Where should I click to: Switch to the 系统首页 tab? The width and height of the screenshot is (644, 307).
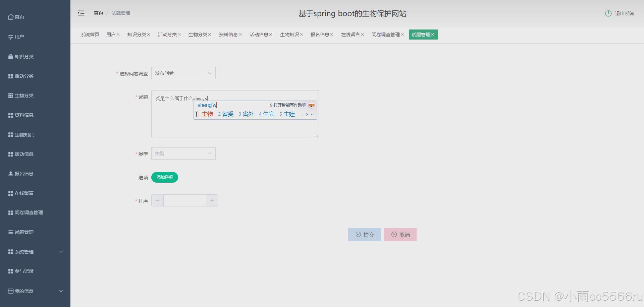[x=90, y=35]
